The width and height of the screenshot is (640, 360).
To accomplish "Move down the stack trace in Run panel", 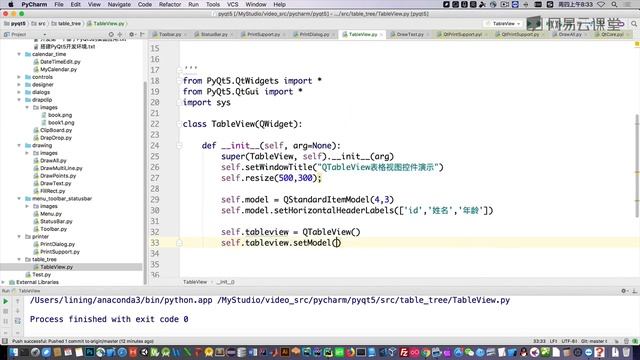I will [18, 311].
